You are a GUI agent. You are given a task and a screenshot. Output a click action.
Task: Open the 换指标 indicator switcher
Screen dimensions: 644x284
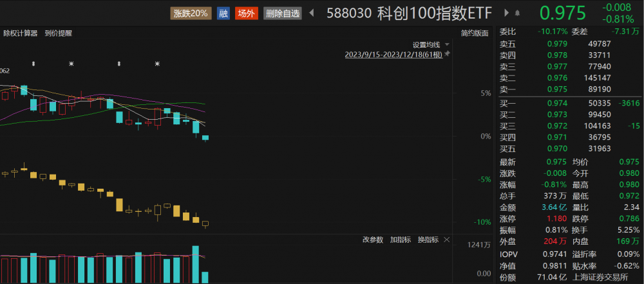428,240
